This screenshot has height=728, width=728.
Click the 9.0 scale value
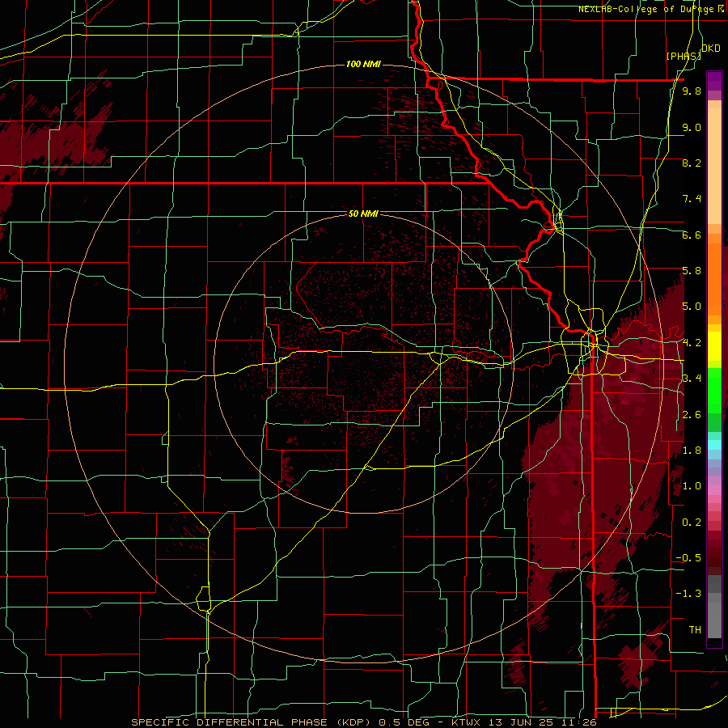692,127
